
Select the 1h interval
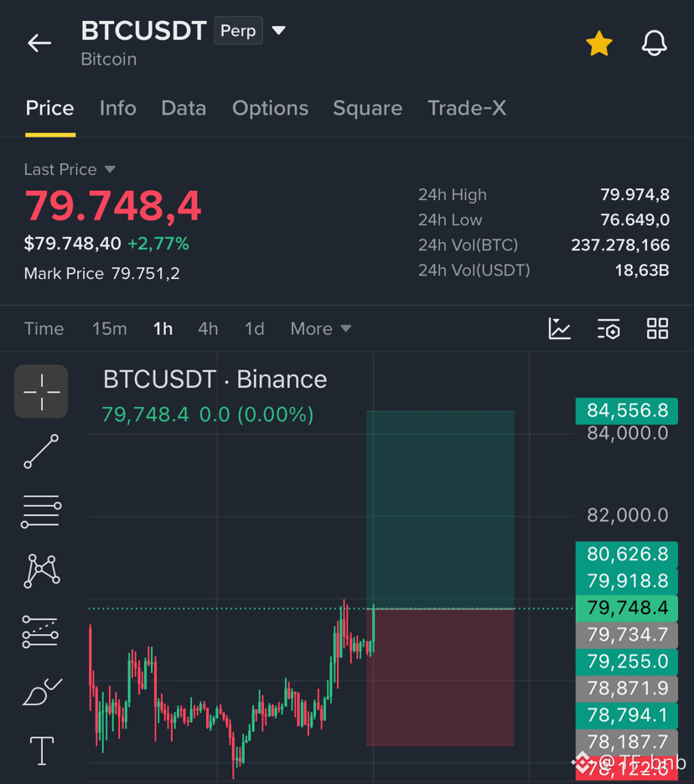click(x=163, y=328)
